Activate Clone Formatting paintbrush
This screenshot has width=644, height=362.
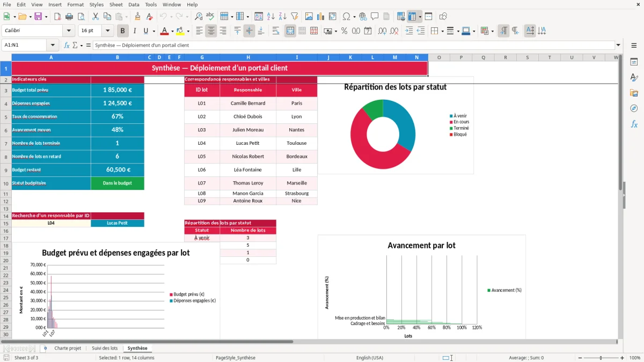tap(138, 17)
